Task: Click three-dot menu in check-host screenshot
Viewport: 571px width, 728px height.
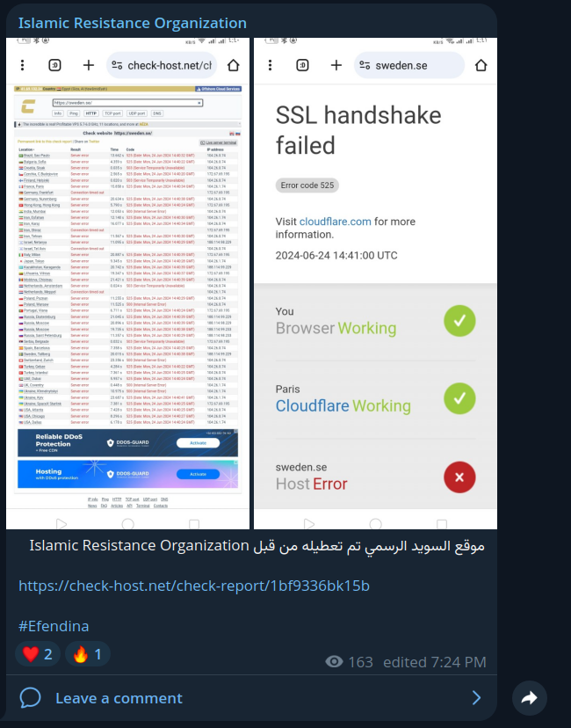Action: (x=22, y=65)
